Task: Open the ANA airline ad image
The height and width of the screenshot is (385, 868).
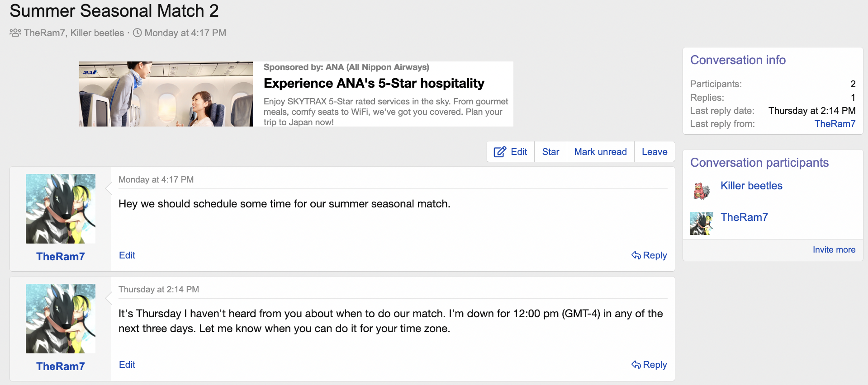Action: [x=166, y=94]
